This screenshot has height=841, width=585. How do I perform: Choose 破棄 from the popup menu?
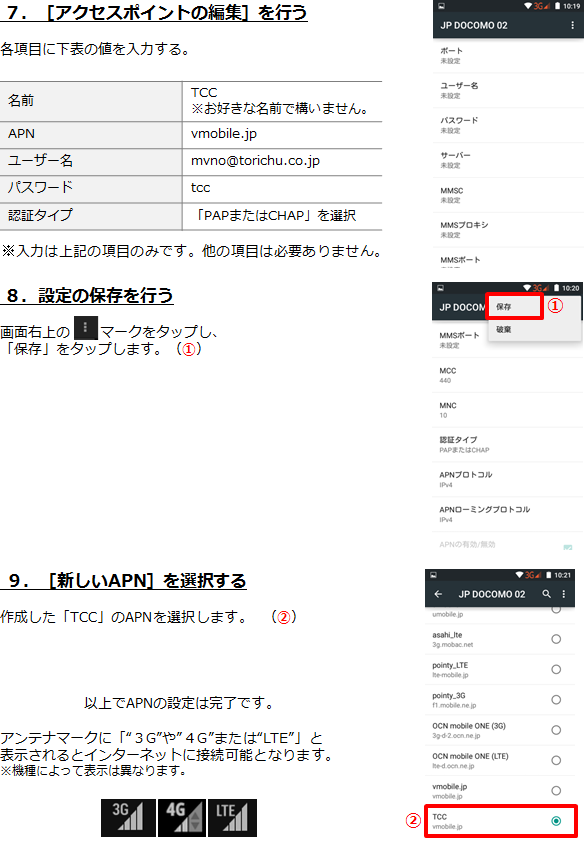click(x=534, y=330)
